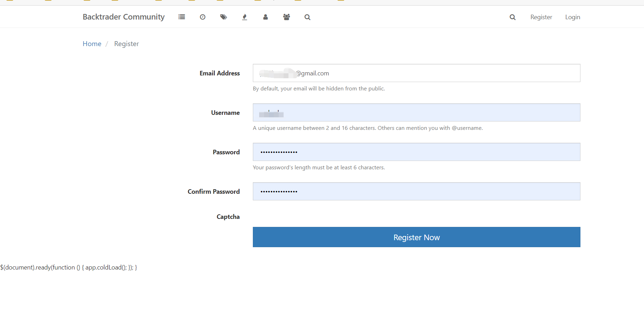
Task: Focus the Username input field
Action: point(416,112)
